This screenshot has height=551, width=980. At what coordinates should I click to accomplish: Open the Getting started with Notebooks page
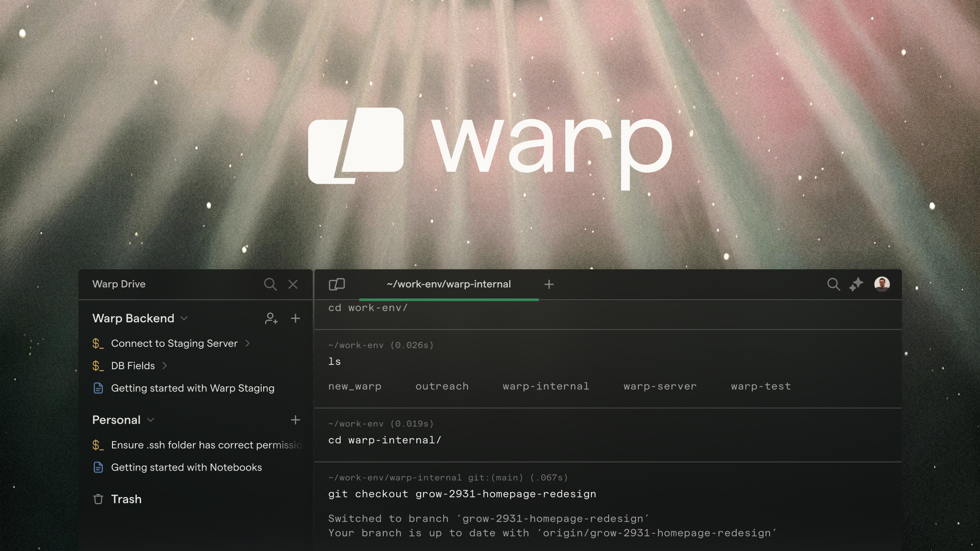pyautogui.click(x=187, y=467)
